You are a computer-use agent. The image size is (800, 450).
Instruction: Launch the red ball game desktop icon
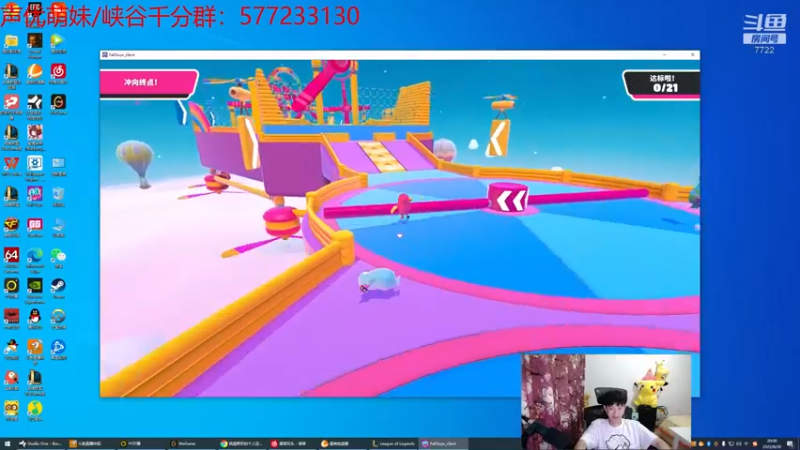point(11,378)
